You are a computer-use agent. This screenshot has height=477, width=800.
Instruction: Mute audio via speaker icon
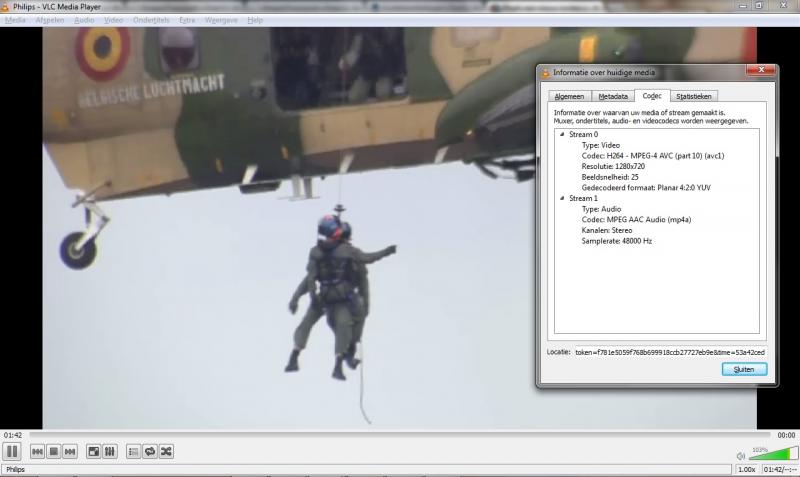coord(741,456)
